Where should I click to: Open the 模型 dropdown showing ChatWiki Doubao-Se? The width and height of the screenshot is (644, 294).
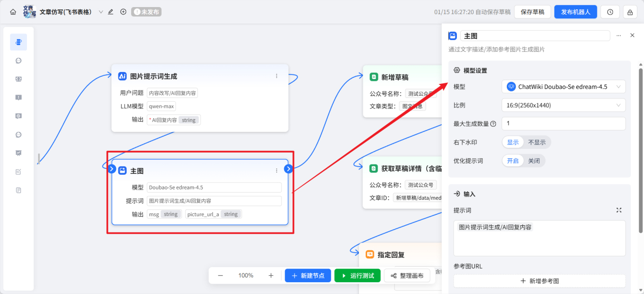[563, 86]
